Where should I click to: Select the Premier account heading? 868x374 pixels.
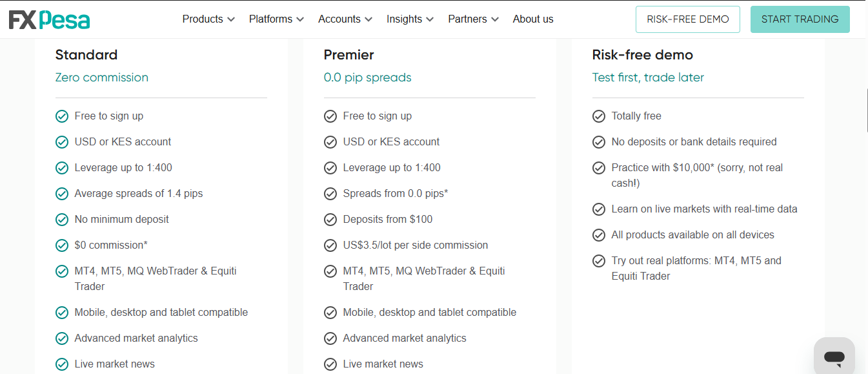[x=349, y=55]
